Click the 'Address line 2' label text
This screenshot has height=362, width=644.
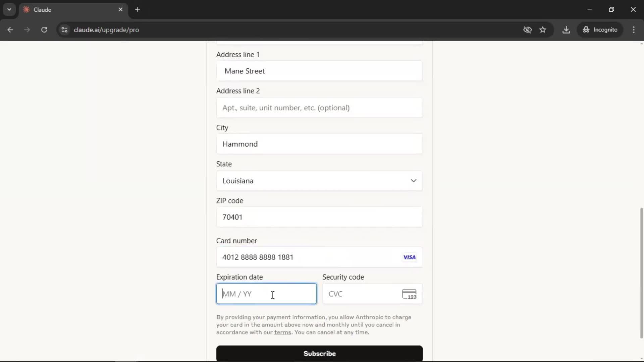click(238, 91)
